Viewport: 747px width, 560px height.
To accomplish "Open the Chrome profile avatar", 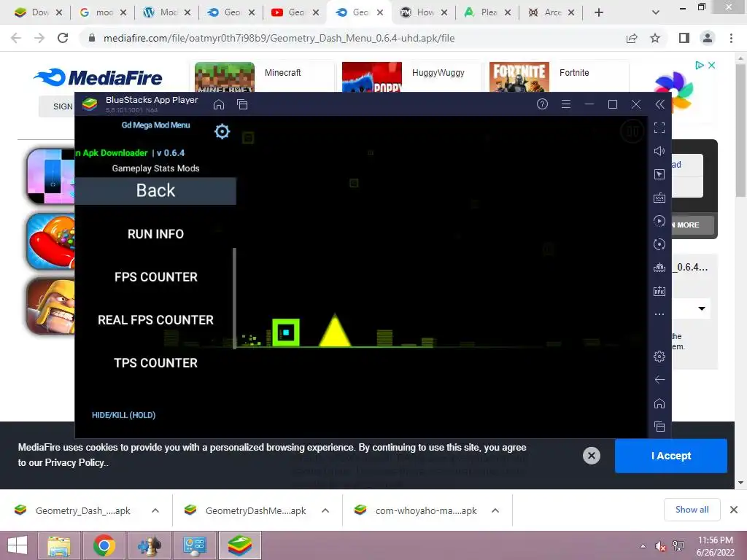I will pyautogui.click(x=708, y=38).
